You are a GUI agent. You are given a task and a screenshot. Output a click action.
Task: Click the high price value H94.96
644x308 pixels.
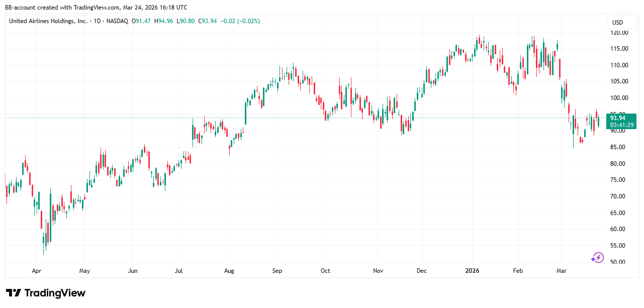coord(164,21)
